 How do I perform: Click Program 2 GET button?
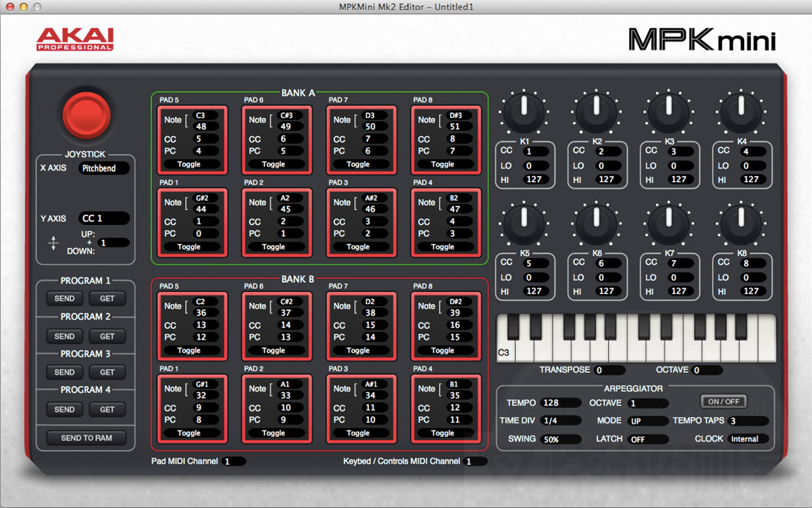pos(107,336)
